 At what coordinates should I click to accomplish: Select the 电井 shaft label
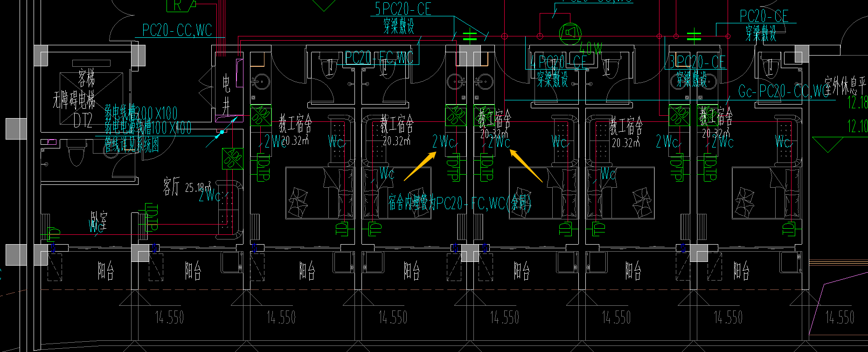click(226, 95)
